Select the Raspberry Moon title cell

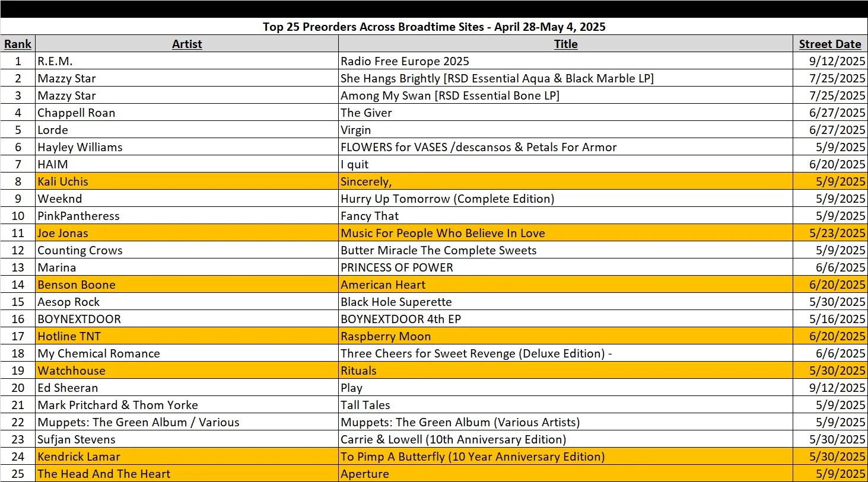coord(565,336)
